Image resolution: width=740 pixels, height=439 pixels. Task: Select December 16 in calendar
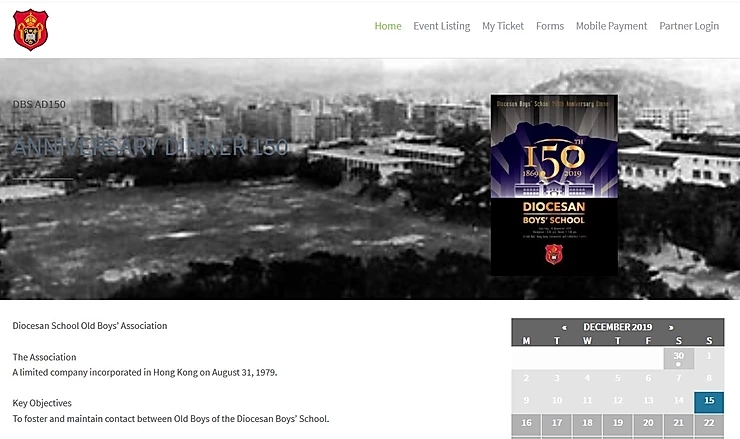[526, 425]
